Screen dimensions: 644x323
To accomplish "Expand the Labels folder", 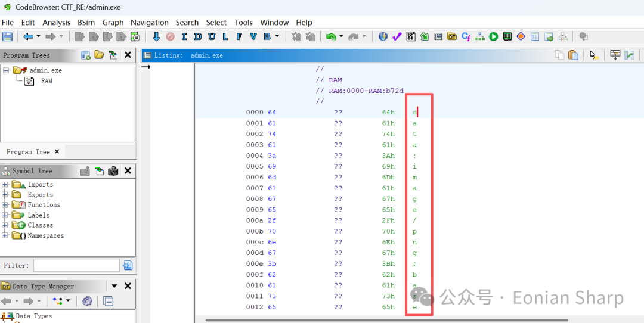I will coord(5,215).
